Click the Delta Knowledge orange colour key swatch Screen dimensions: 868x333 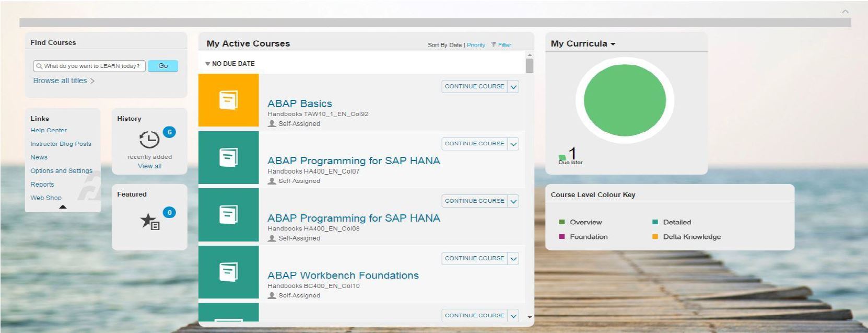coord(655,237)
